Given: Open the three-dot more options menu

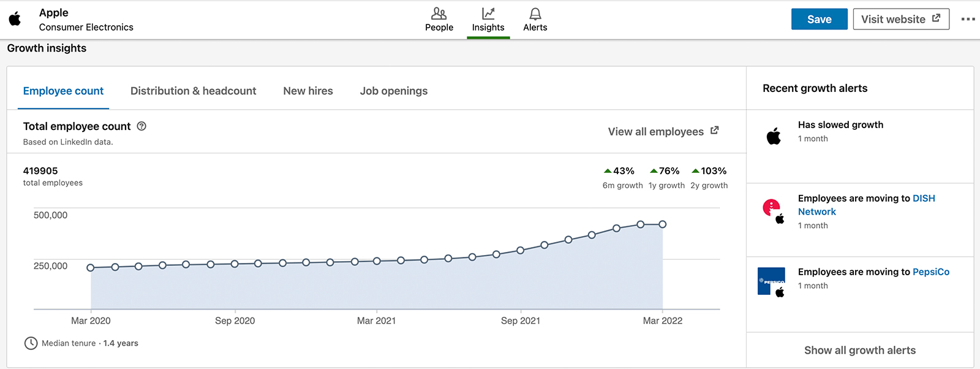Looking at the screenshot, I should pos(968,19).
